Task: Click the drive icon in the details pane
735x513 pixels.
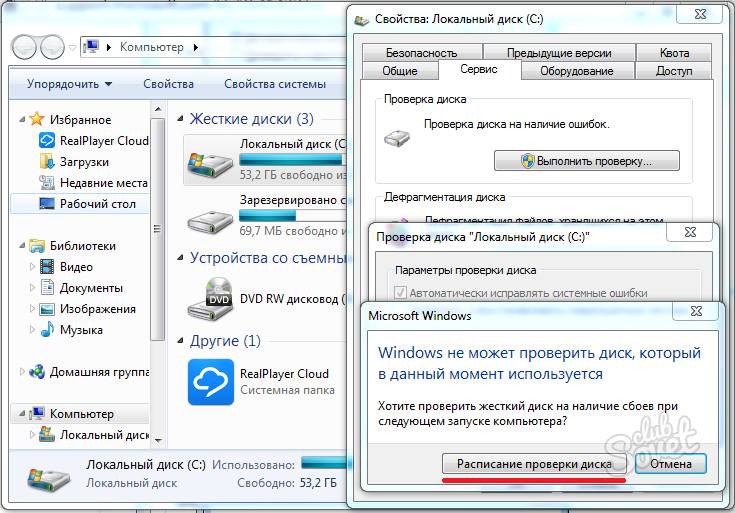Action: [x=49, y=478]
